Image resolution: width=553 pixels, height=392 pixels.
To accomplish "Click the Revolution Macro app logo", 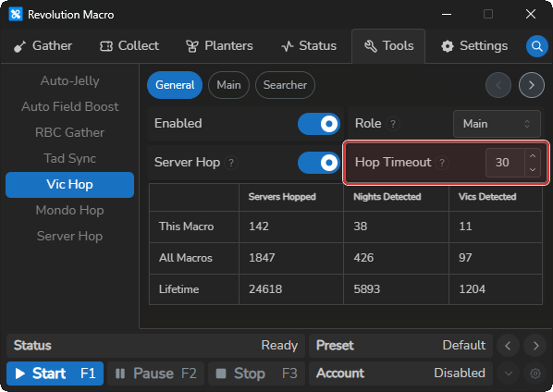I will 16,15.
